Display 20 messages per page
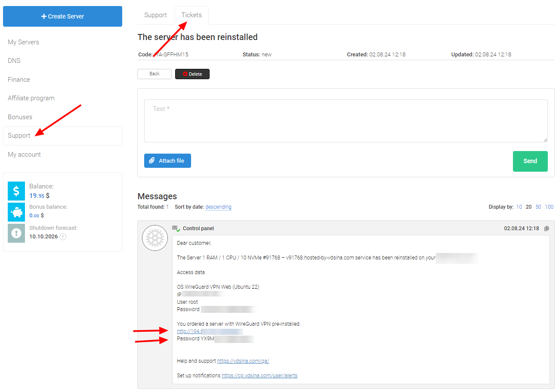559x392 pixels. click(529, 207)
